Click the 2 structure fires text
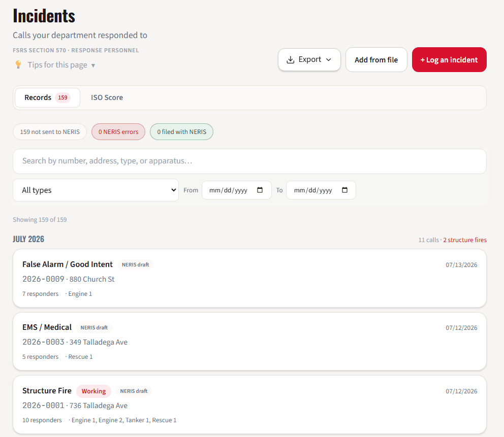Image resolution: width=504 pixels, height=437 pixels. pyautogui.click(x=465, y=240)
